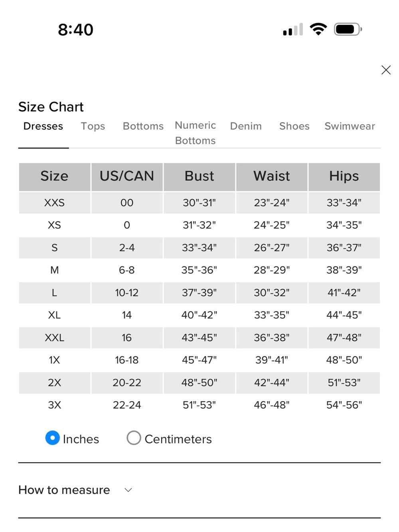Open the How to measure section label
This screenshot has height=532, width=399.
pos(64,490)
